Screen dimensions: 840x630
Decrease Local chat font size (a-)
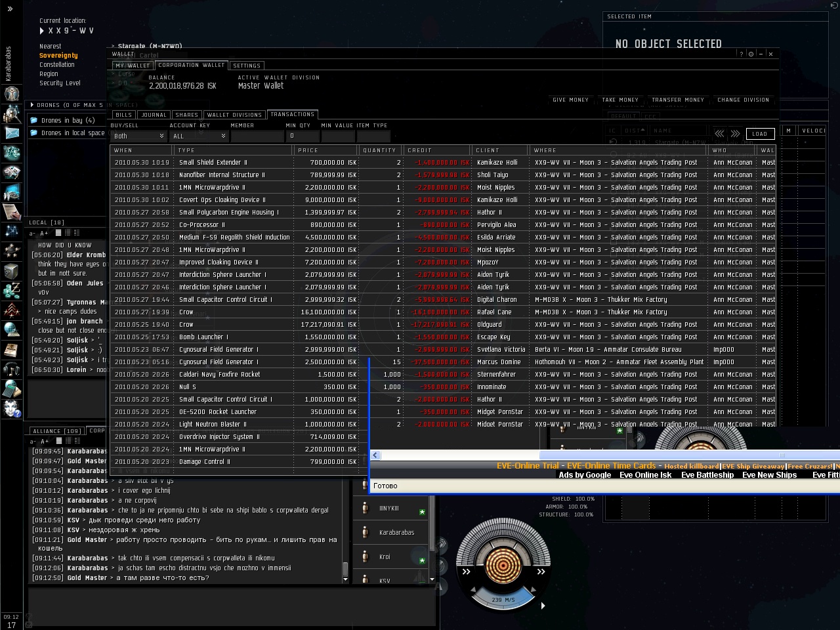[33, 233]
